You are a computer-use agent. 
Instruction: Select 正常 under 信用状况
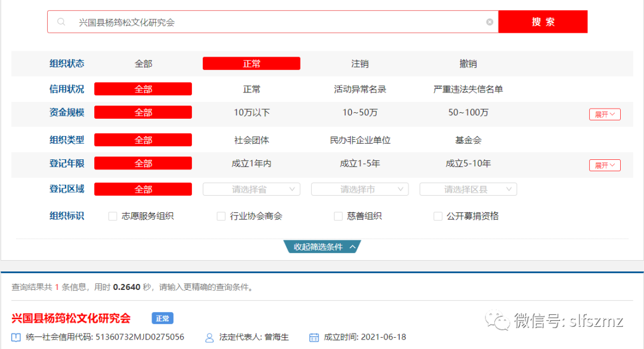[252, 89]
